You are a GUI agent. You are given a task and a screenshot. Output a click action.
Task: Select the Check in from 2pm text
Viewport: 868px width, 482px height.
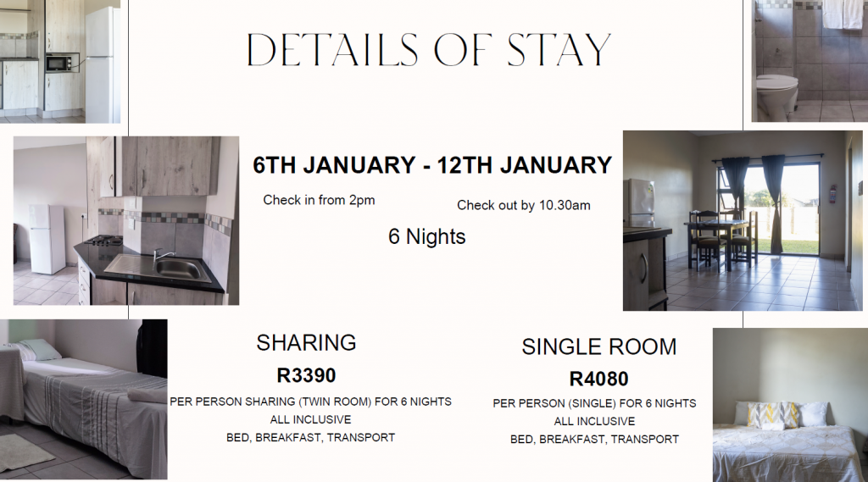319,200
